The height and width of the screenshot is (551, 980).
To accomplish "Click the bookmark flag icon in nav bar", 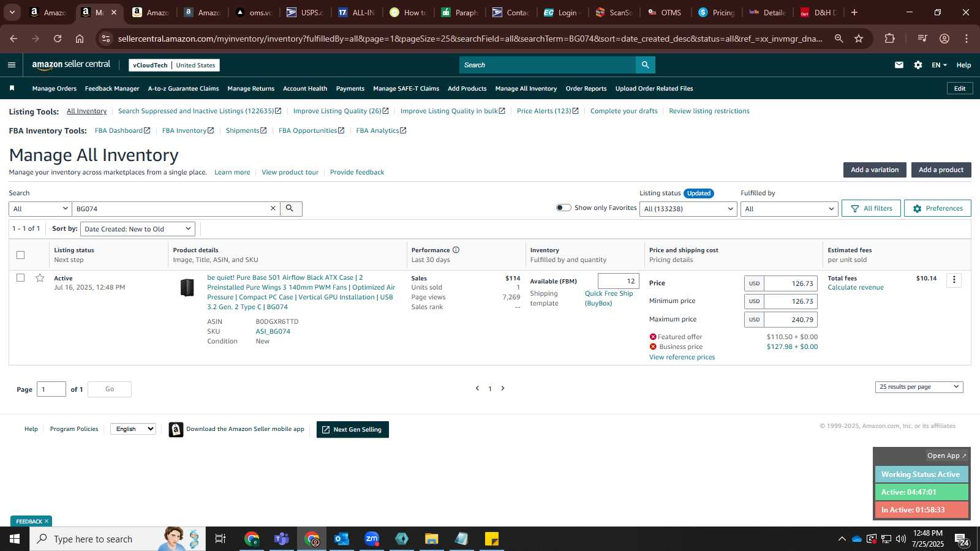I will [12, 88].
